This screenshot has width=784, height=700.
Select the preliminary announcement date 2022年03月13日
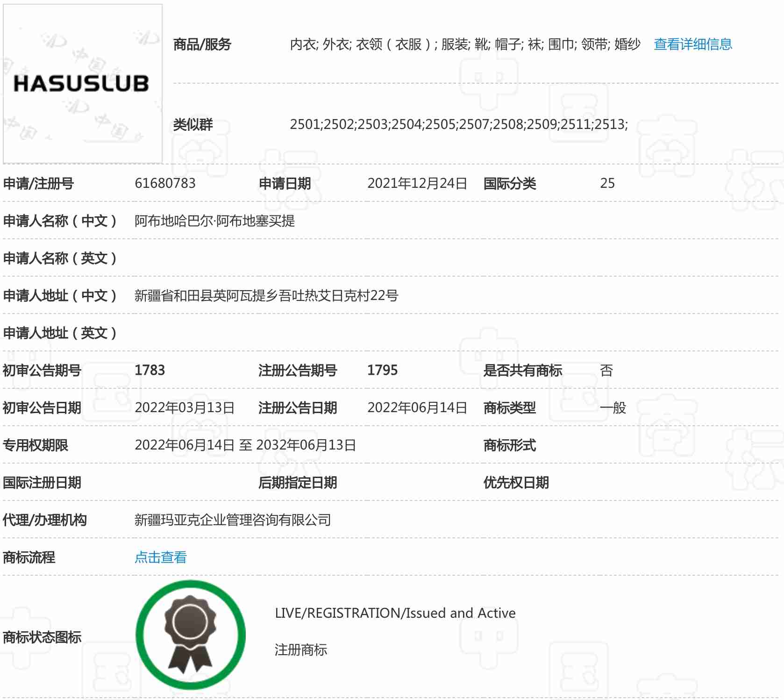[184, 407]
